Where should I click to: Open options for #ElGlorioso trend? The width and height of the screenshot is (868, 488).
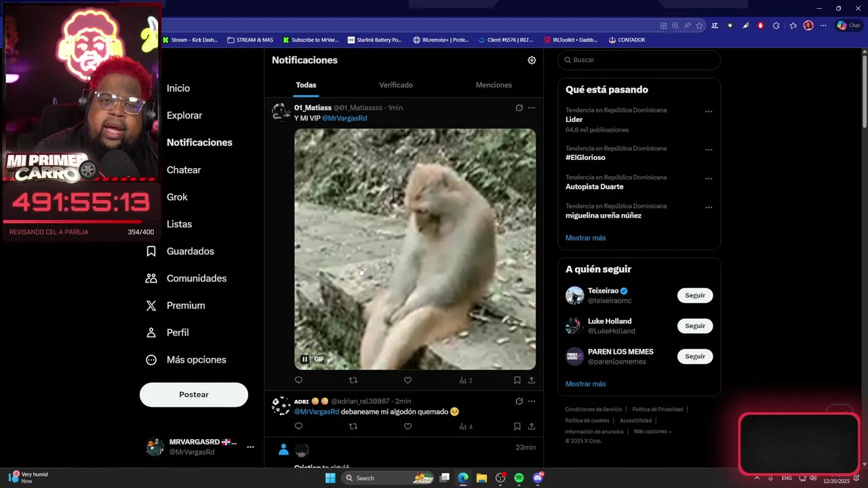709,150
